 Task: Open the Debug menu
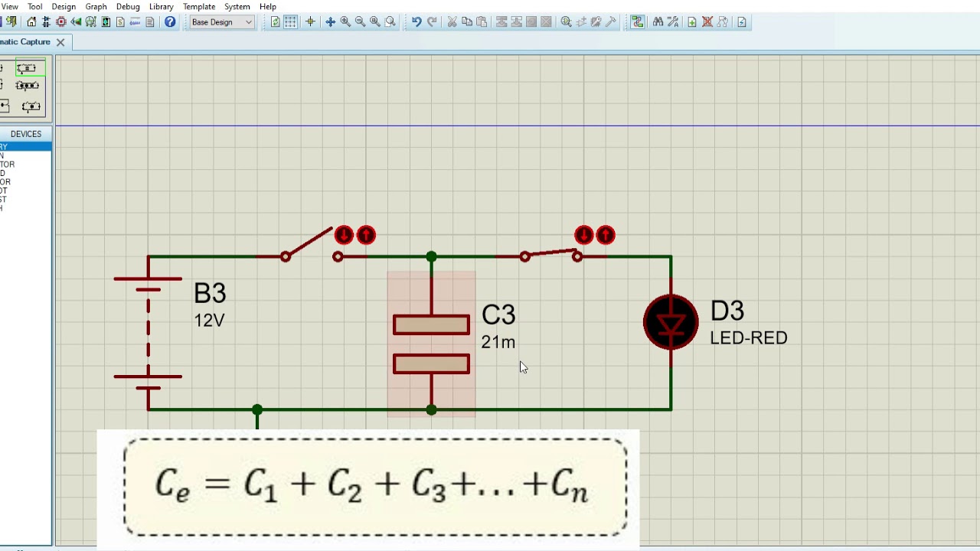128,6
